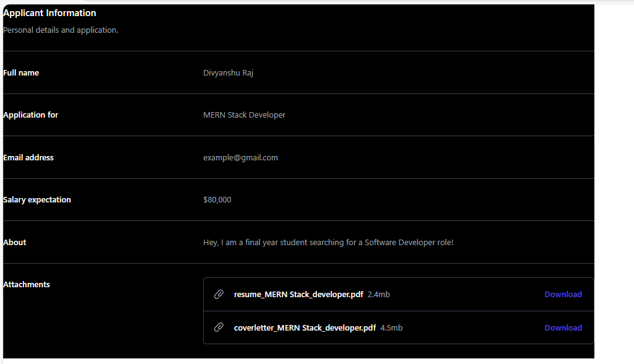This screenshot has width=634, height=364.
Task: Click the Application for label
Action: 31,115
